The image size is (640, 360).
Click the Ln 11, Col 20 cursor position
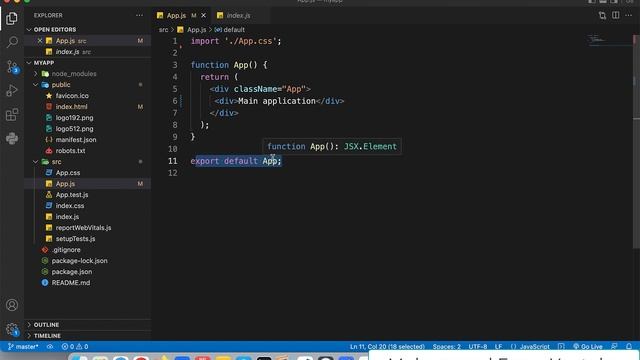tap(387, 347)
